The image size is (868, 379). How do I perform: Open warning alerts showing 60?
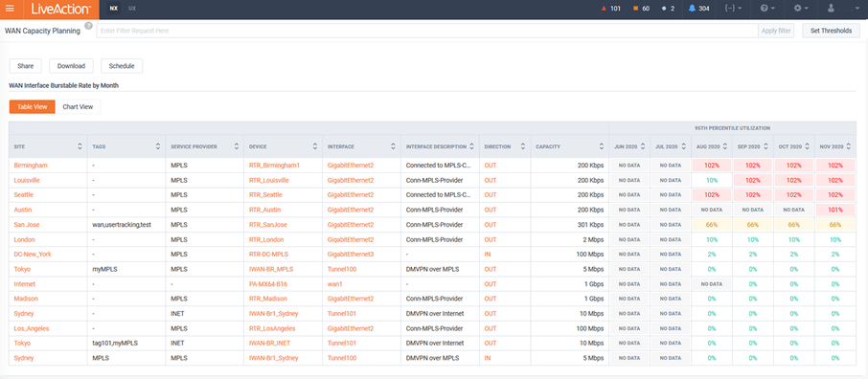(641, 9)
